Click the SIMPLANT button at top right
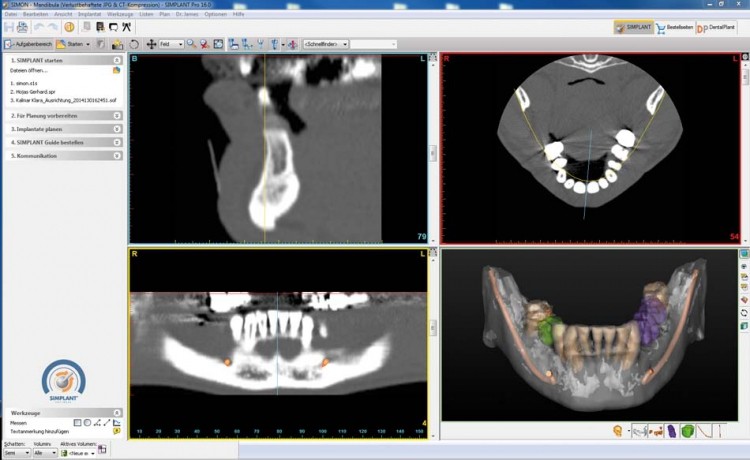 click(633, 27)
